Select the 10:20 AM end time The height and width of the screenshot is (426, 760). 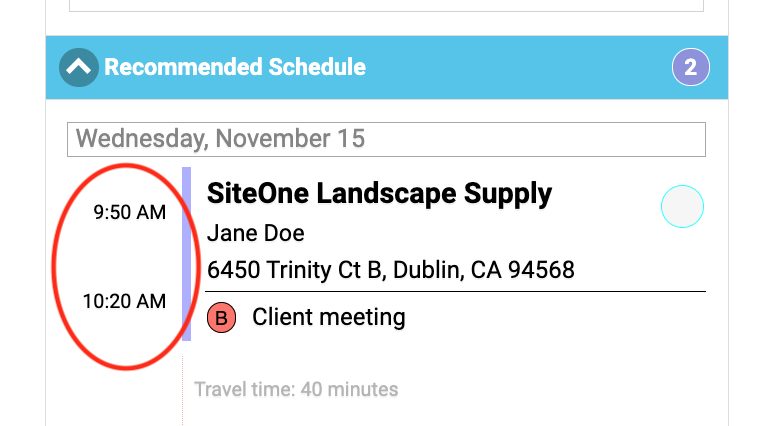[x=125, y=301]
